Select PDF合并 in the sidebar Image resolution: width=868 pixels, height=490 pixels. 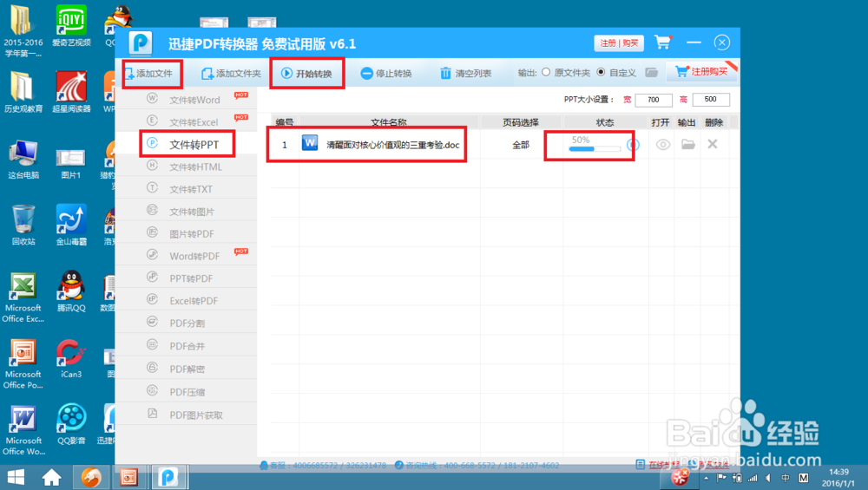187,346
